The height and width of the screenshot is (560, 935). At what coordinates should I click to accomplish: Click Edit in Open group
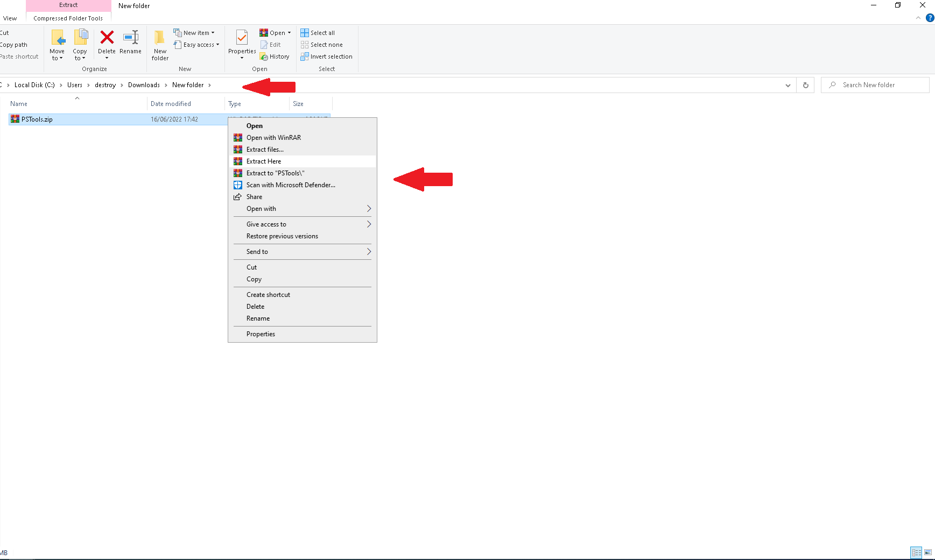(270, 45)
